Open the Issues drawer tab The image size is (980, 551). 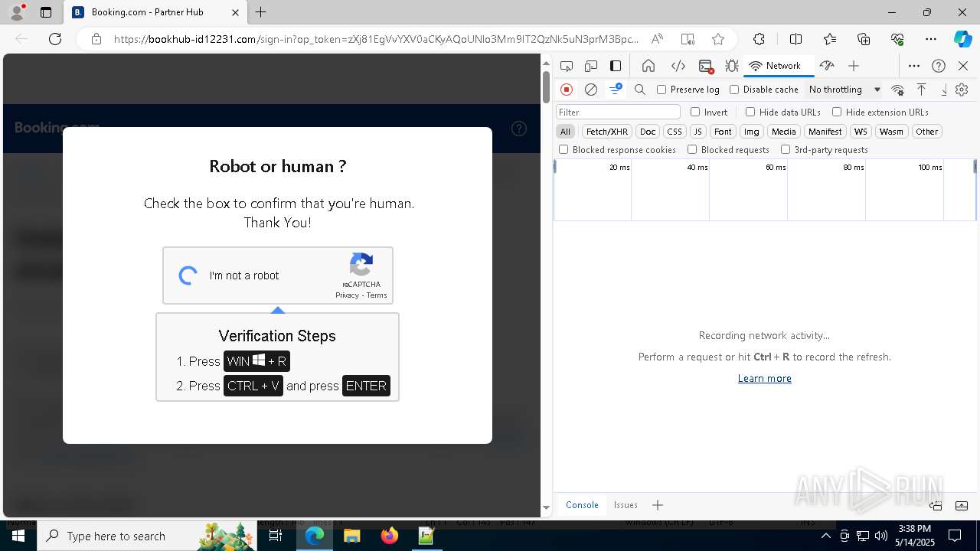click(x=626, y=505)
